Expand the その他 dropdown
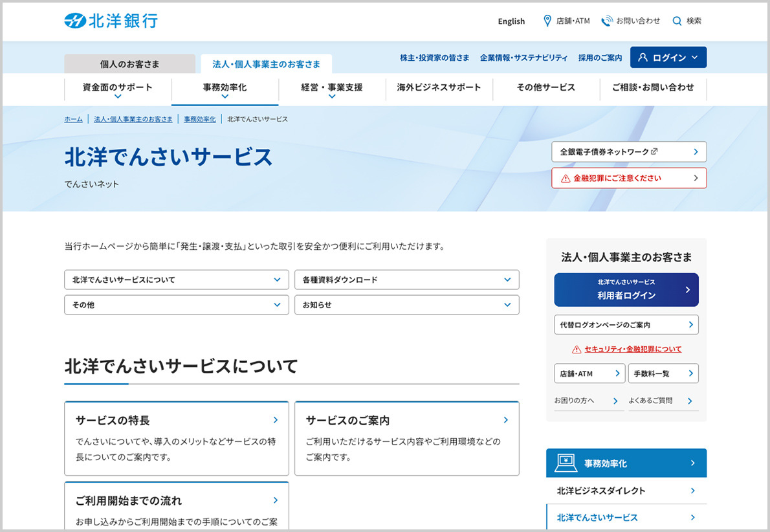 tap(176, 305)
